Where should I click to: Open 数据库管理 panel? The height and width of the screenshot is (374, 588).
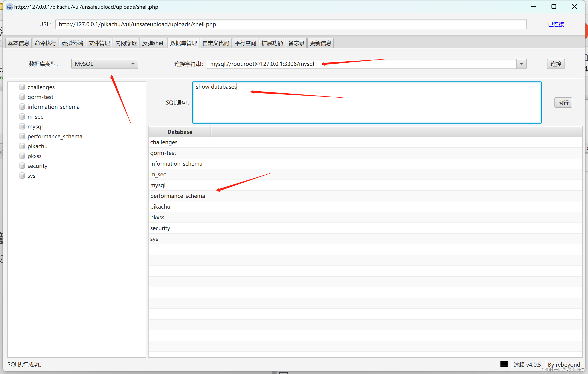pyautogui.click(x=183, y=42)
